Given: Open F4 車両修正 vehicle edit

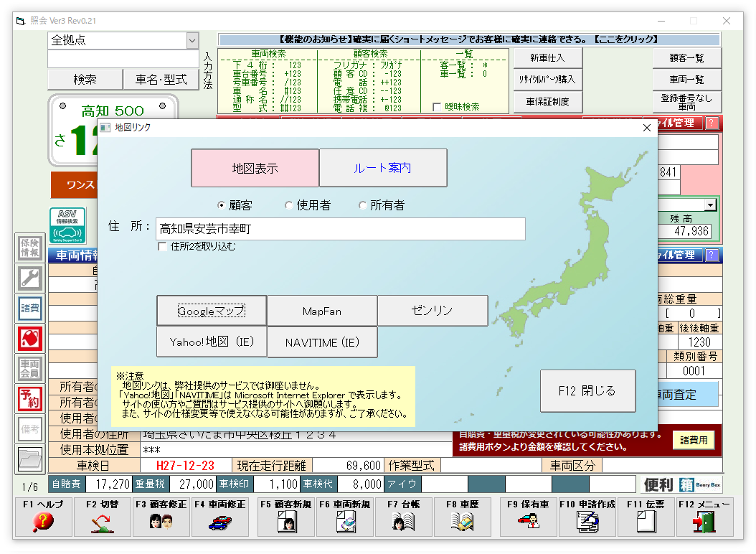Looking at the screenshot, I should coord(220,517).
